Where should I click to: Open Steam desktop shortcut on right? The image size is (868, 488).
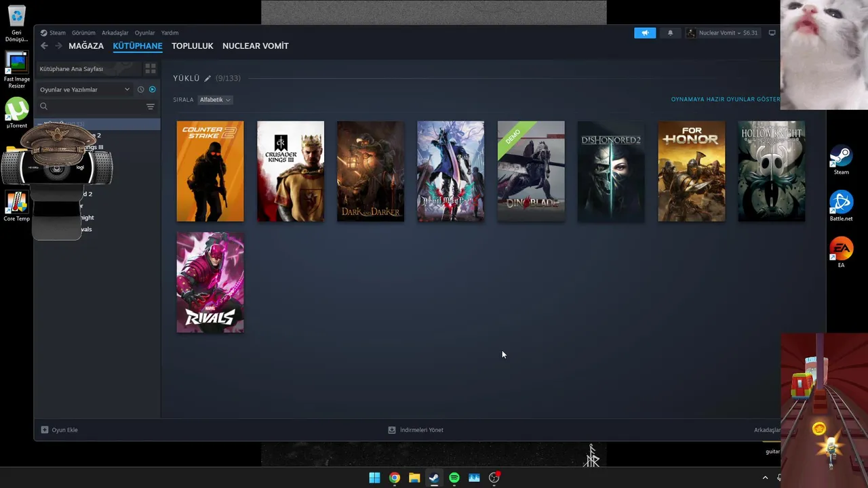(x=841, y=161)
